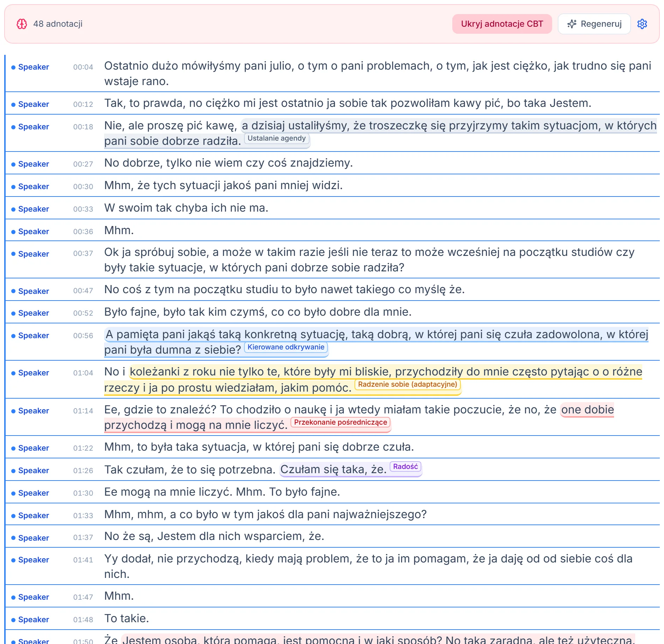The image size is (664, 644).
Task: Jump to timestamp 00:27
Action: 83,164
